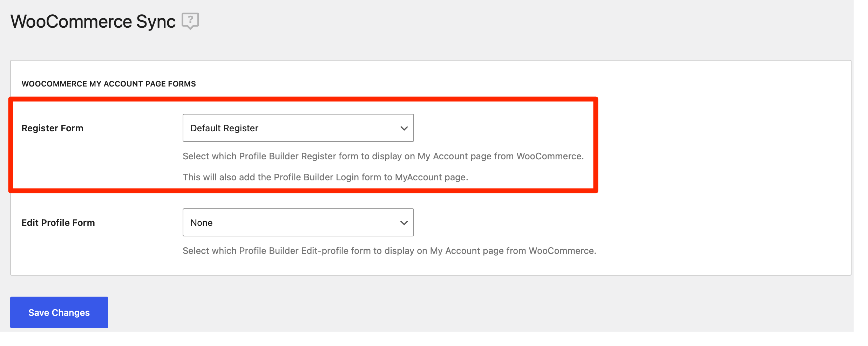Screen dimensions: 868x346
Task: Click the Login form MyAccount note text
Action: point(325,177)
